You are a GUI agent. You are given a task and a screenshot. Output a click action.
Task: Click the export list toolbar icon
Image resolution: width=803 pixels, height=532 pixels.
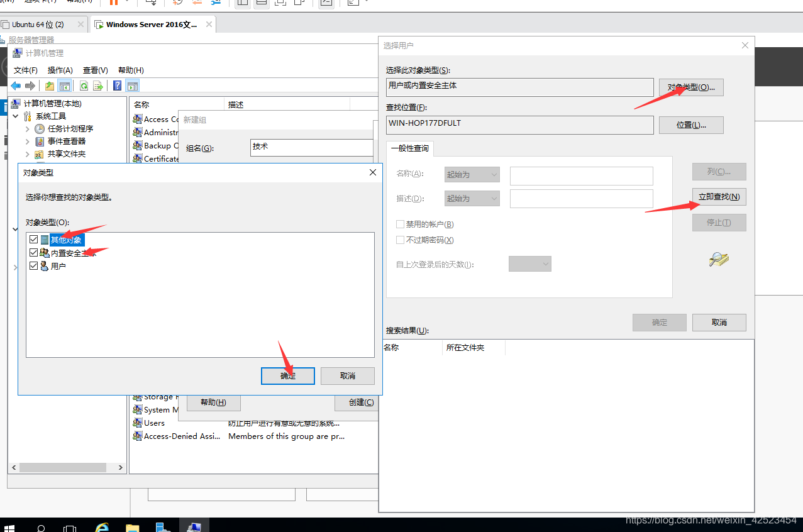98,86
